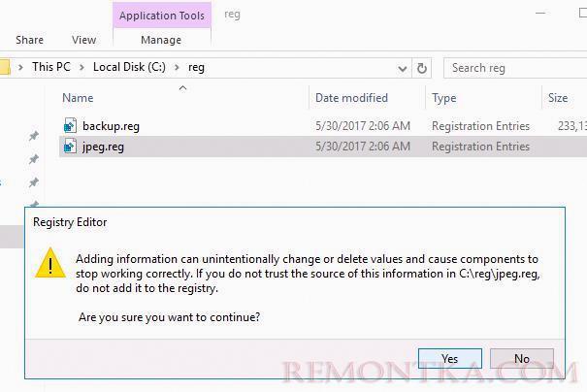This screenshot has height=392, width=587.
Task: Sort files by Type column header
Action: [444, 98]
